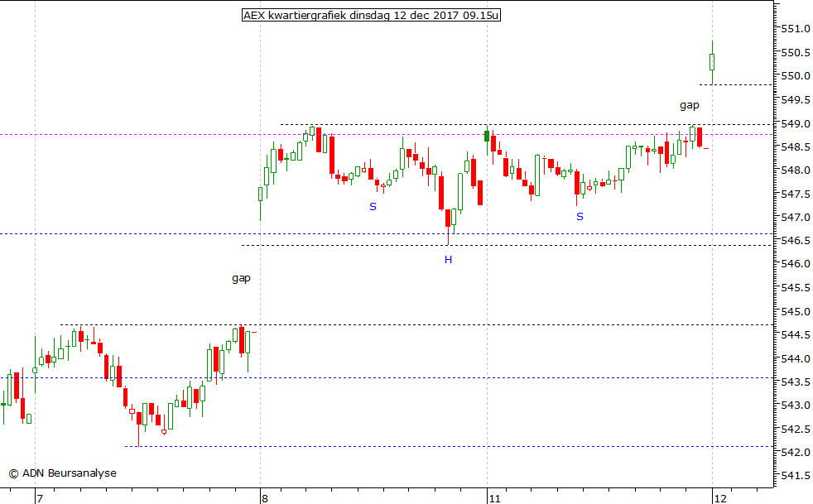Click the price axis value 548.5
The height and width of the screenshot is (504, 813).
tap(796, 146)
